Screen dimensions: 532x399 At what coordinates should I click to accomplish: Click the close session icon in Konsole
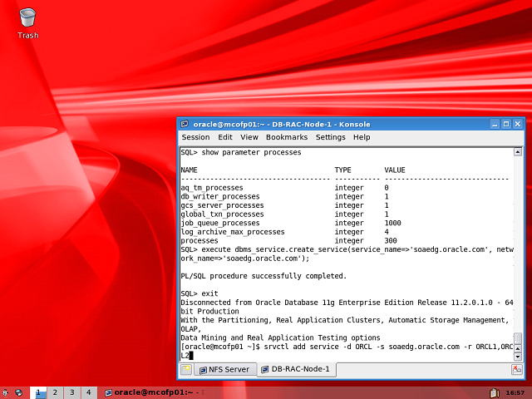coord(516,369)
